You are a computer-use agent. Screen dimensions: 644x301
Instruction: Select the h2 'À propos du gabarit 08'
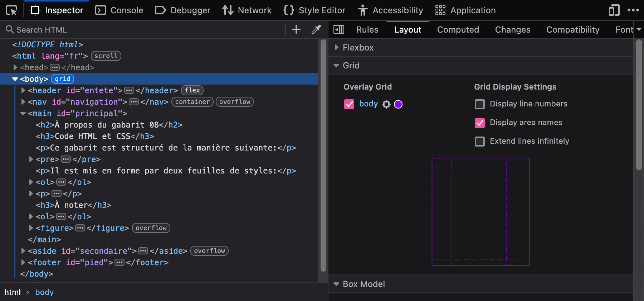109,125
